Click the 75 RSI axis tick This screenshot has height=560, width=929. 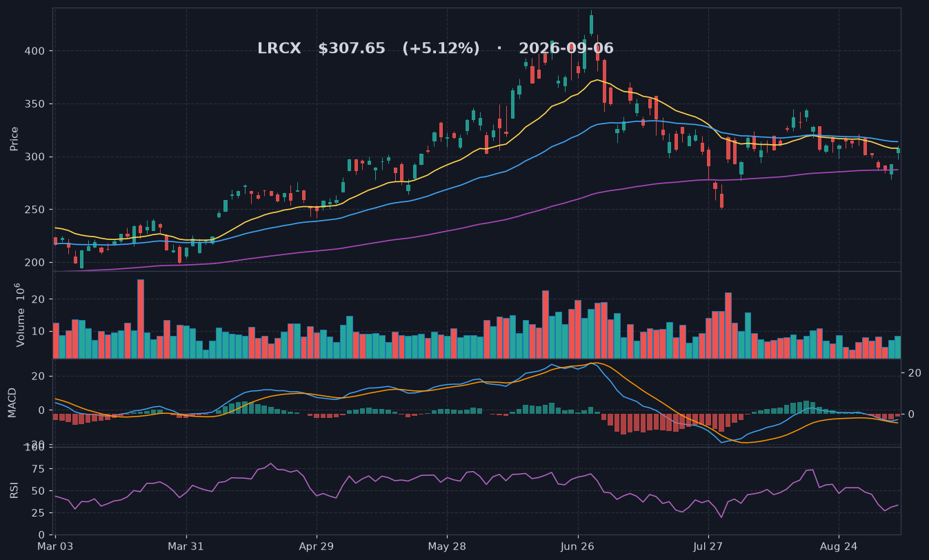click(x=39, y=469)
